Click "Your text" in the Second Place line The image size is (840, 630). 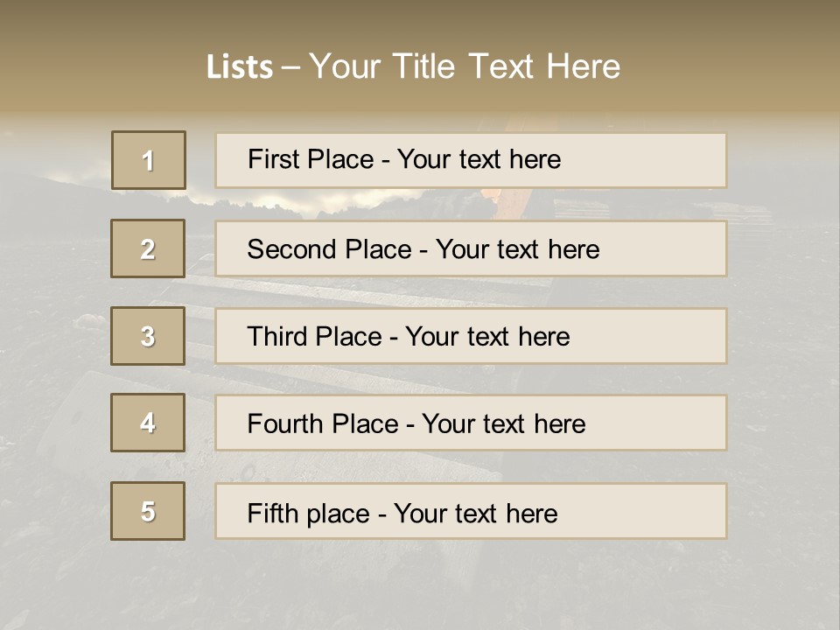[x=487, y=249]
